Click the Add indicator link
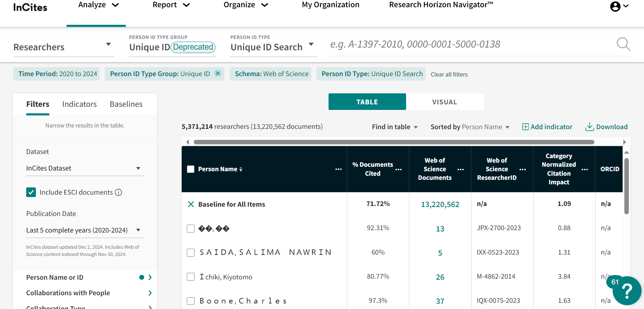This screenshot has width=644, height=309. (x=551, y=127)
